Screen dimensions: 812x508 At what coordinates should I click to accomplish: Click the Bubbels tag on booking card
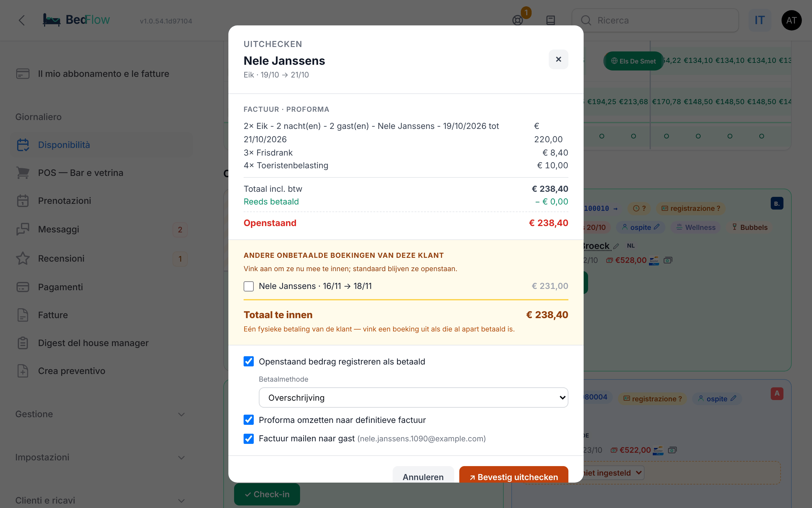pyautogui.click(x=750, y=227)
